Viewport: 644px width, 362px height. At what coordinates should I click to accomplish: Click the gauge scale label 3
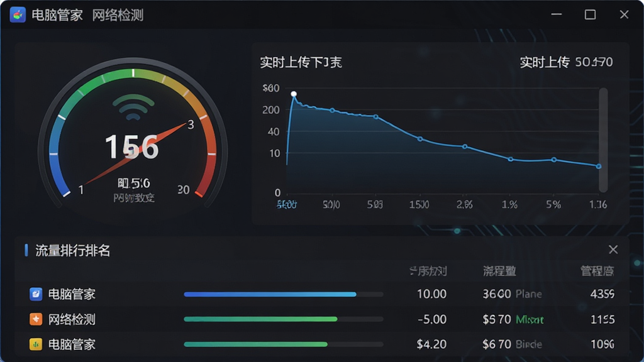tap(191, 125)
